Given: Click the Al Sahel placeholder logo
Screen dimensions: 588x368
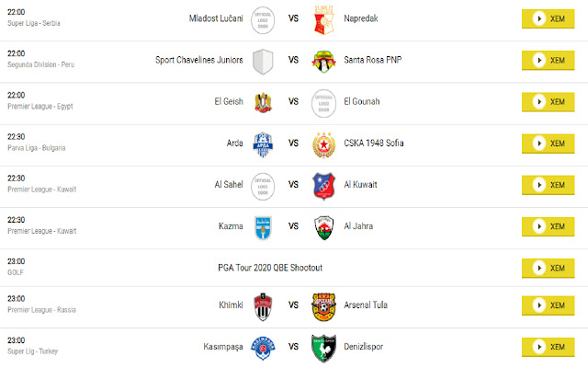Looking at the screenshot, I should tap(263, 186).
